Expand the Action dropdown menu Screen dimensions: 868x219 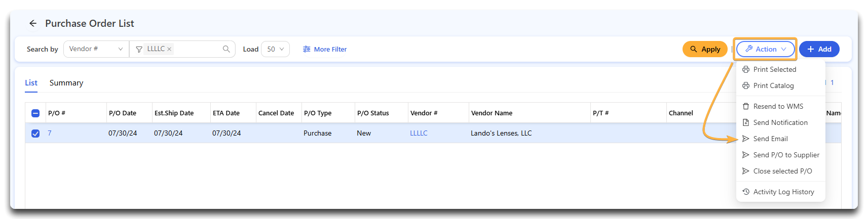click(765, 49)
